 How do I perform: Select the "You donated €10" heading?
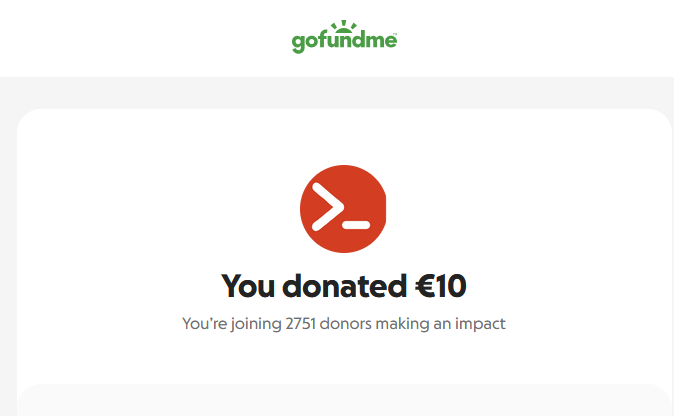pos(344,286)
